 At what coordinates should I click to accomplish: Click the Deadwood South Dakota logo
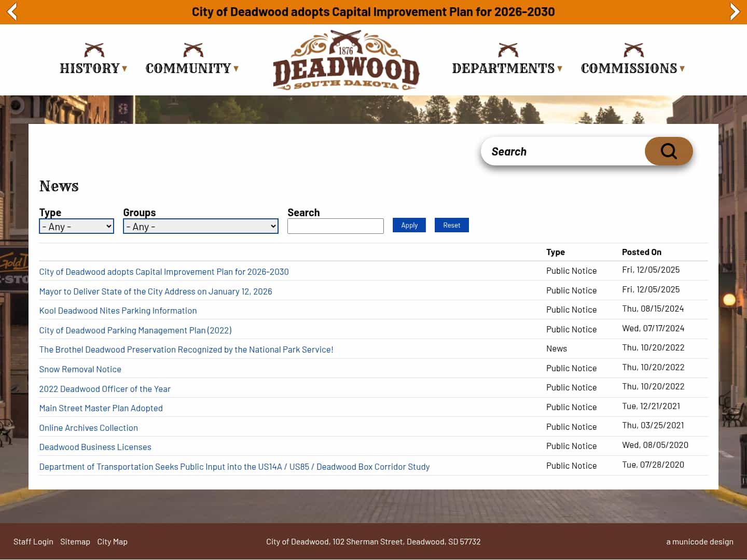[x=345, y=60]
